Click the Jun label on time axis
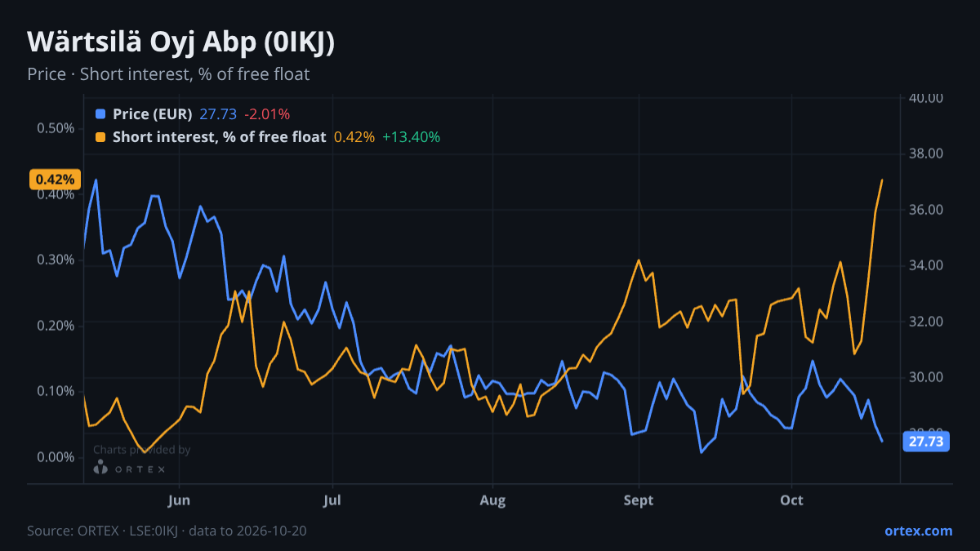 178,500
